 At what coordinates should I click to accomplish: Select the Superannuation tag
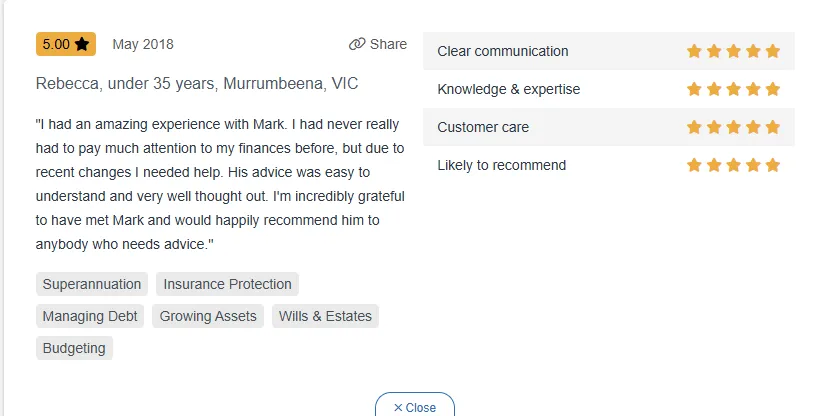(x=92, y=284)
